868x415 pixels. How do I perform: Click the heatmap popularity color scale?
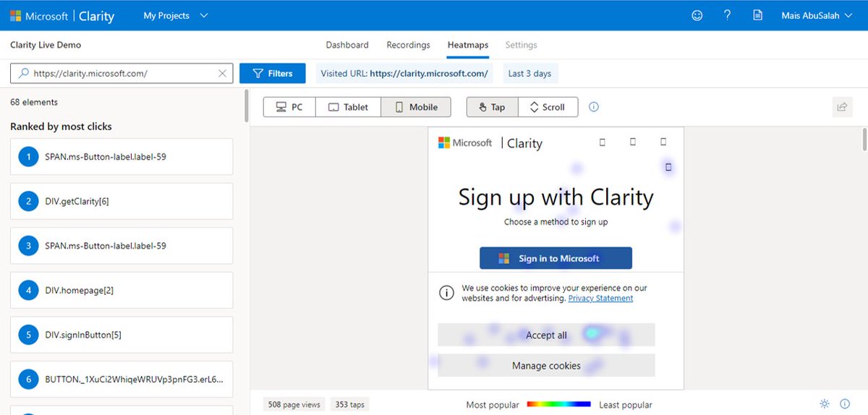pyautogui.click(x=558, y=404)
